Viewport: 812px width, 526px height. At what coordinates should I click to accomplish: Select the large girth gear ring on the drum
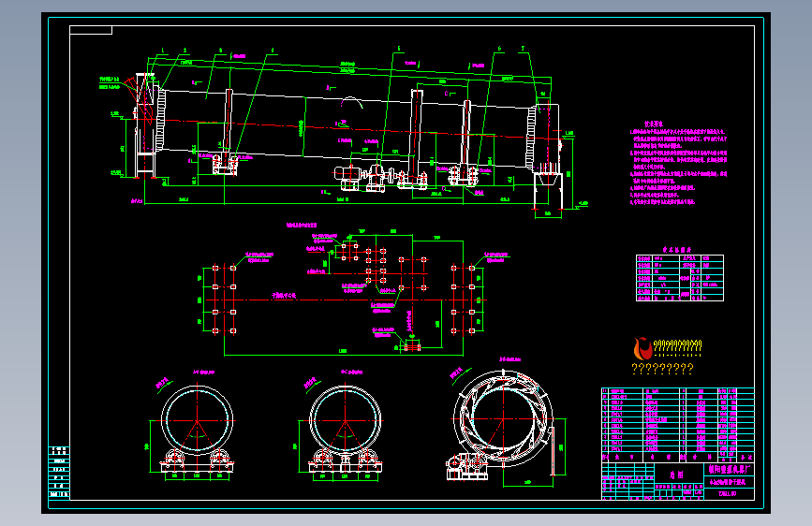coord(417,137)
